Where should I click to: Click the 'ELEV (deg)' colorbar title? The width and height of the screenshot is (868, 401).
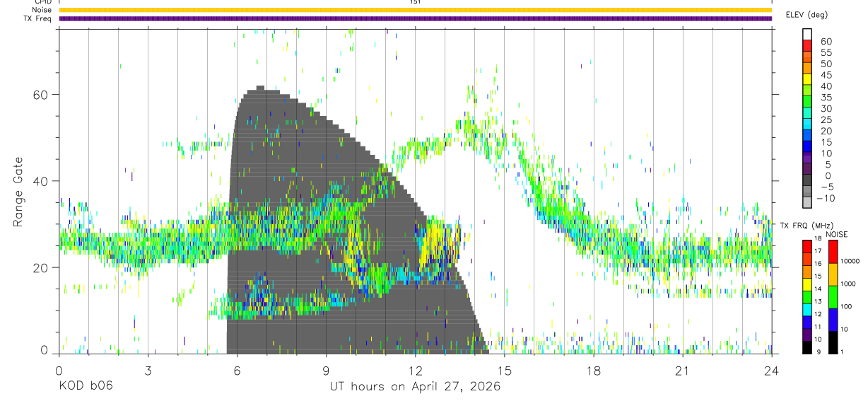807,15
